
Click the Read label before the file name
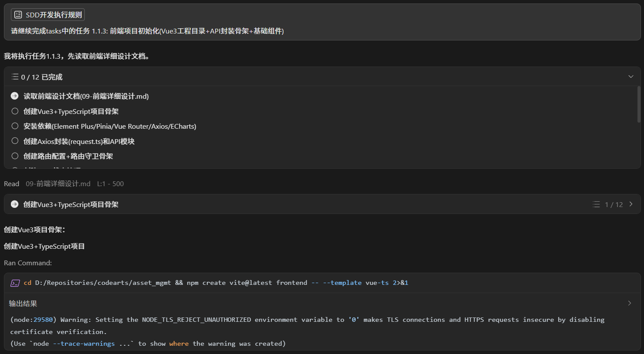12,184
